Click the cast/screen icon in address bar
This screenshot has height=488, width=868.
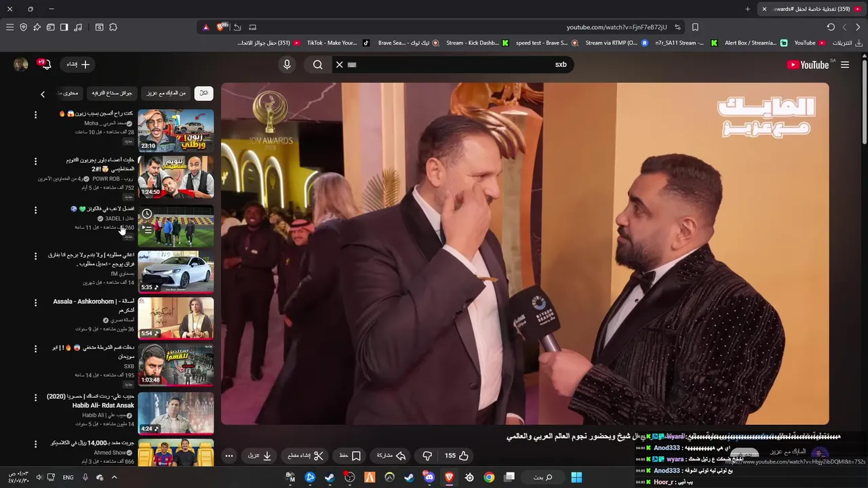pos(252,27)
